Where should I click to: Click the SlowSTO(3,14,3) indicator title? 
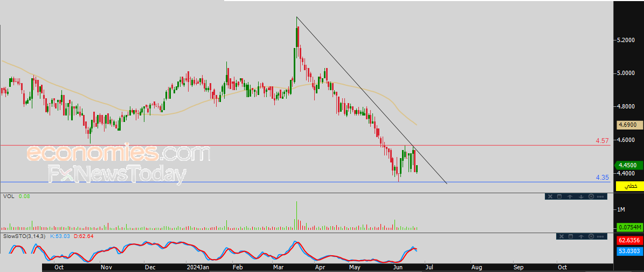click(25, 236)
